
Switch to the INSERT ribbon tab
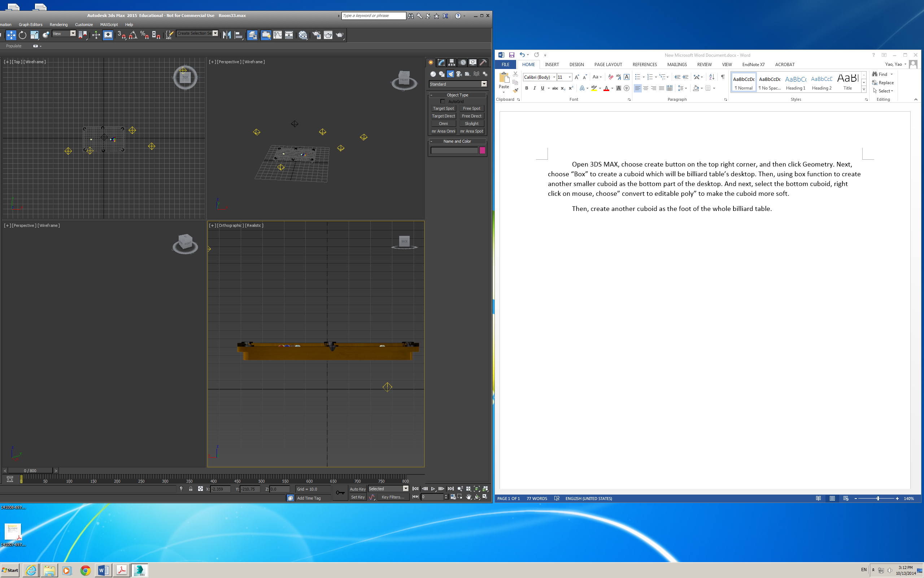click(x=552, y=65)
